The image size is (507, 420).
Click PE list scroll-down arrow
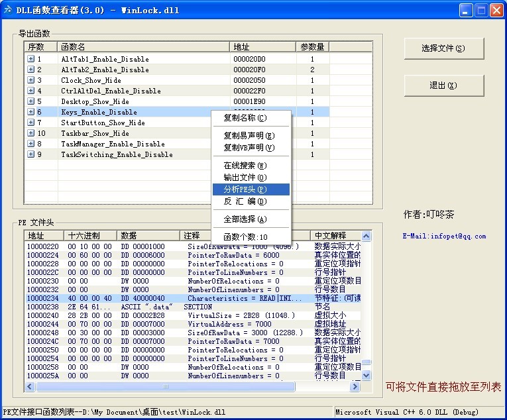[x=366, y=376]
